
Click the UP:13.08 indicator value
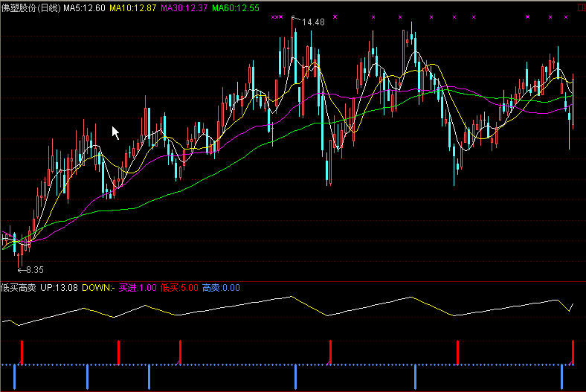59,287
